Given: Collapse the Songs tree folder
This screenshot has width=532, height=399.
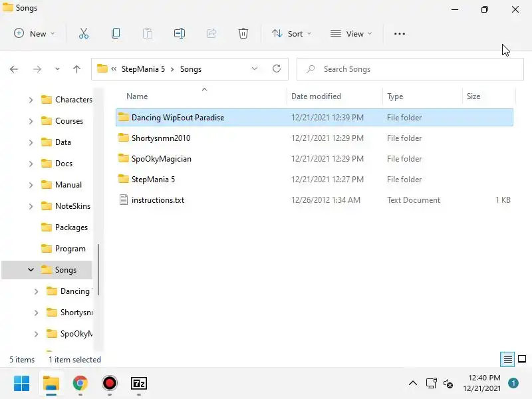Looking at the screenshot, I should 31,270.
